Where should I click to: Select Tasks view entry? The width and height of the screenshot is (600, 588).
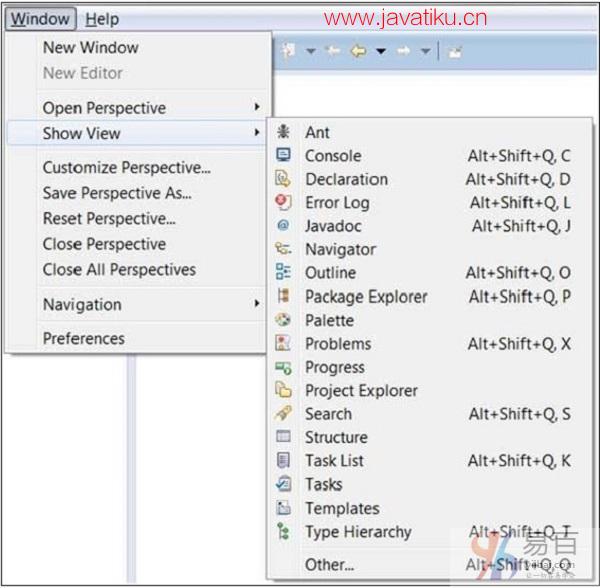(x=429, y=484)
